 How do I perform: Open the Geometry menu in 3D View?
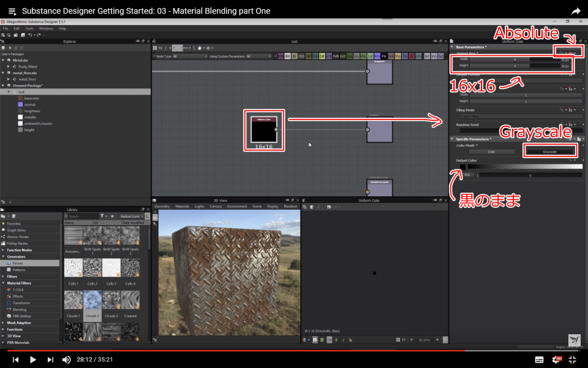(x=162, y=207)
